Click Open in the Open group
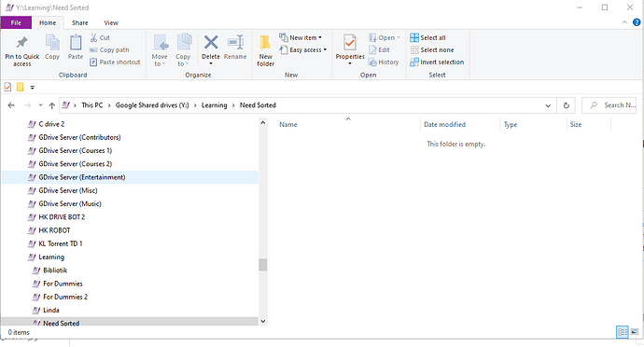Image resolution: width=644 pixels, height=347 pixels. point(384,38)
